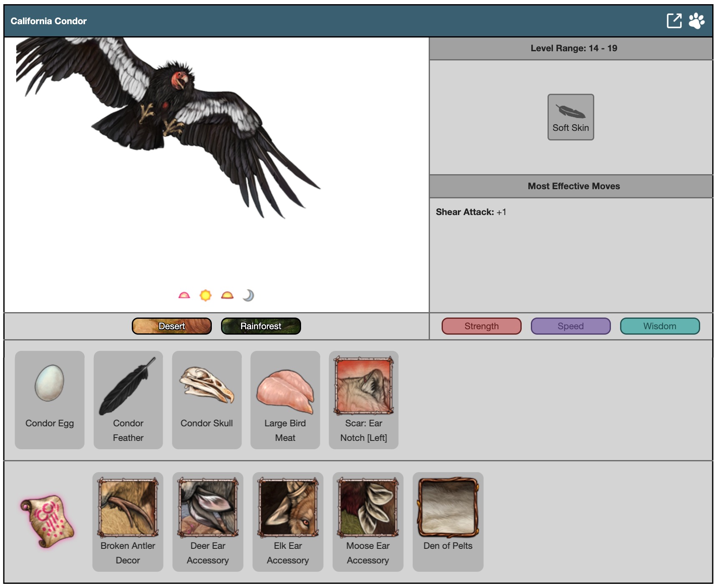Open the Broken Antler Decor item

[x=128, y=521]
